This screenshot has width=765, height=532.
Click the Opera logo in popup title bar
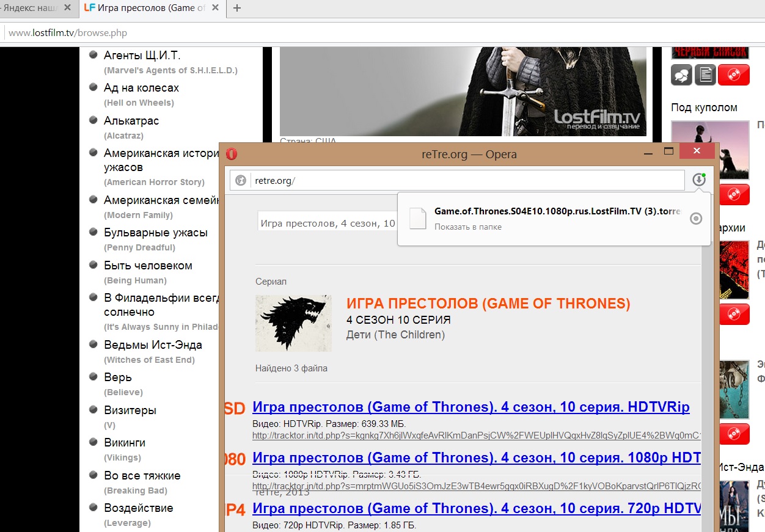[x=232, y=154]
